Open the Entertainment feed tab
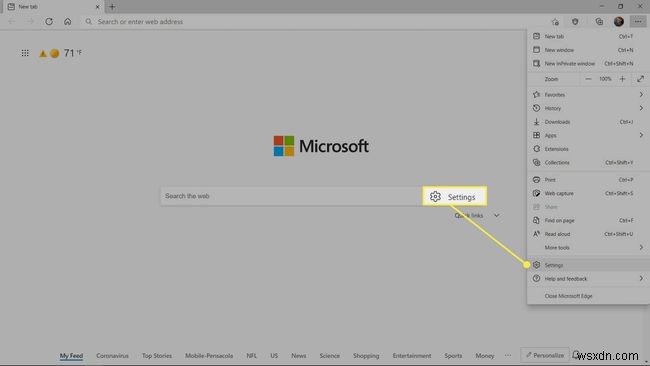This screenshot has height=366, width=650. point(412,356)
